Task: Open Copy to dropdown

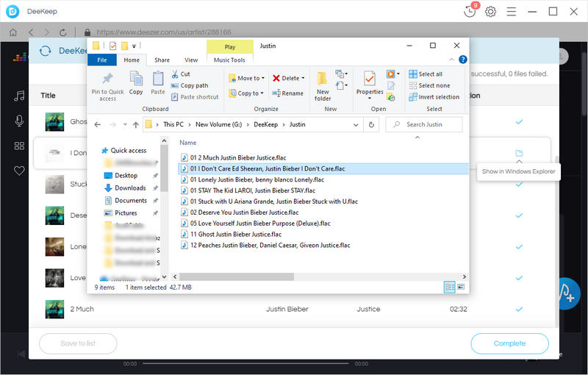Action: pyautogui.click(x=246, y=93)
